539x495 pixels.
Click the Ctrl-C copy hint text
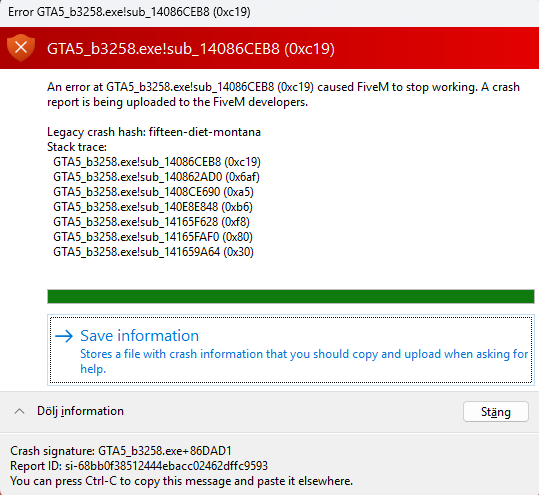(x=182, y=481)
